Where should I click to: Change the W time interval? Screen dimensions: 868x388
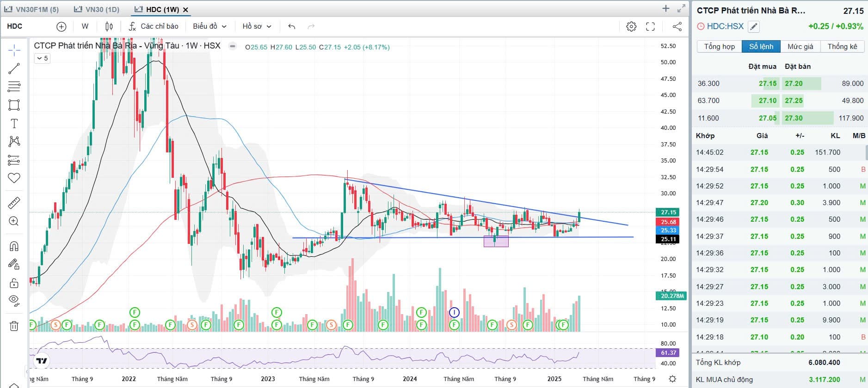(x=85, y=26)
